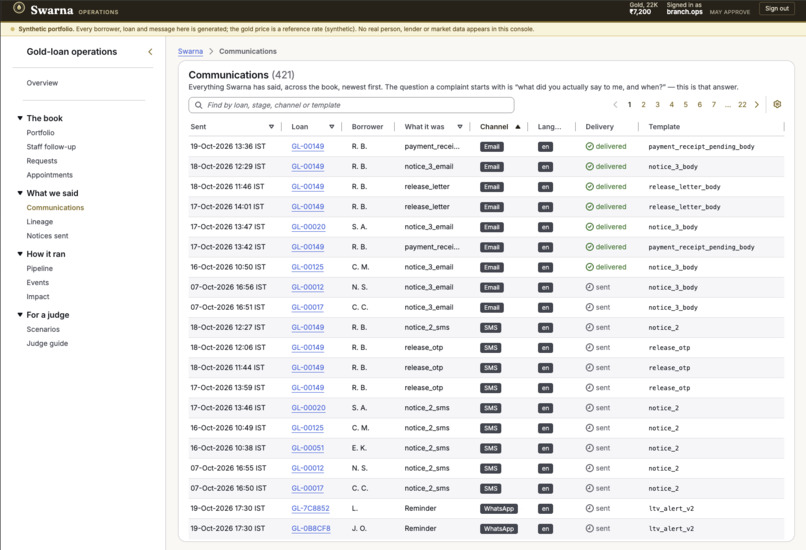This screenshot has width=806, height=550.
Task: Open Staff follow-up page
Action: pyautogui.click(x=51, y=147)
